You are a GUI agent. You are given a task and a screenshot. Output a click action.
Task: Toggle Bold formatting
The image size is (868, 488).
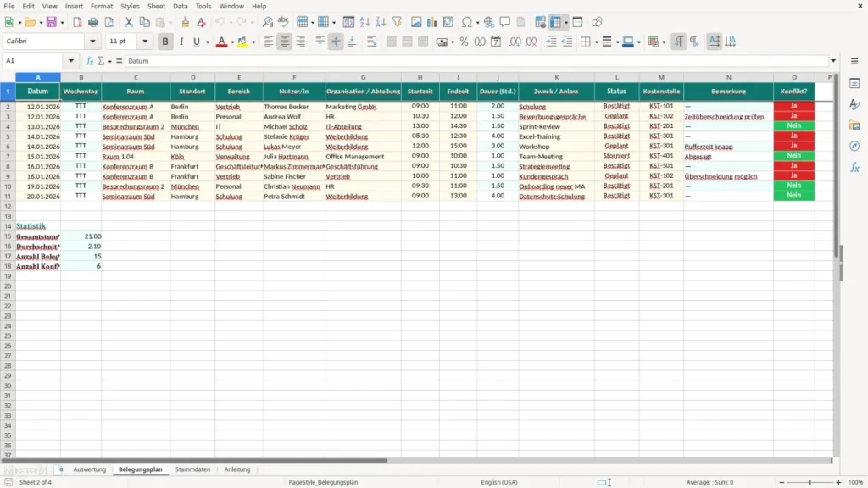coord(165,42)
